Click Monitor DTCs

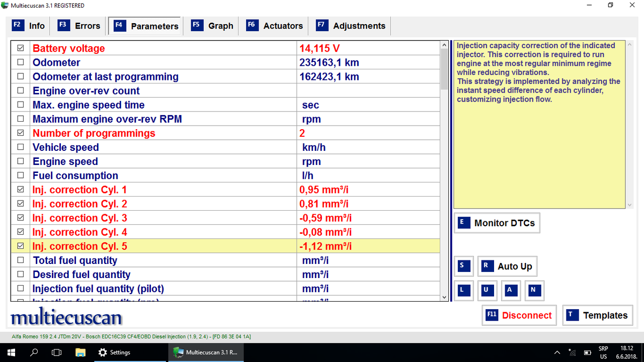497,223
